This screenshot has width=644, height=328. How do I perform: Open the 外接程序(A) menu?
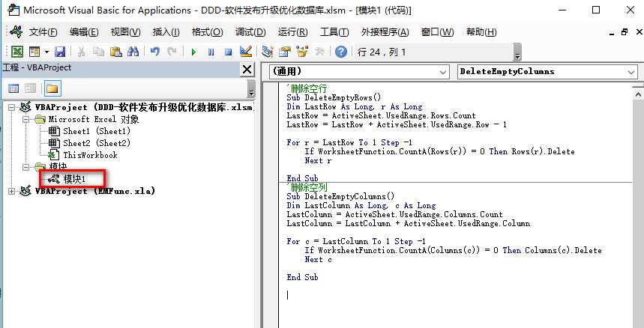385,32
